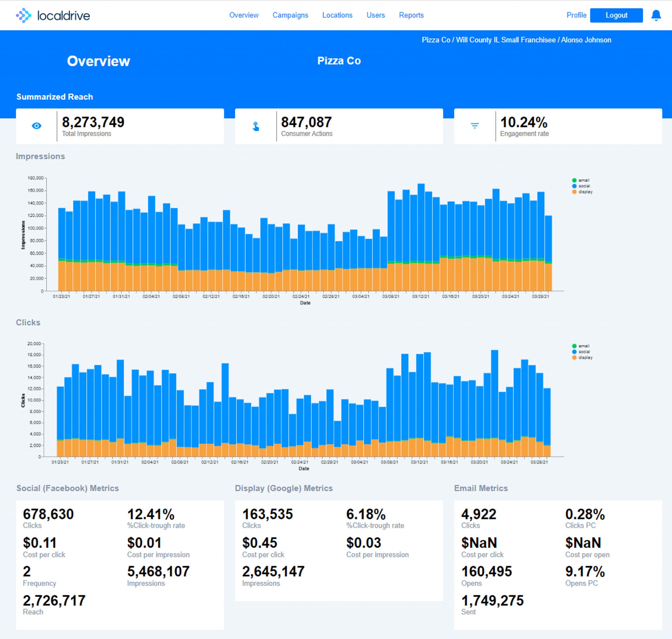Screen dimensions: 672x639
Task: Click the 12.41% social click-through rate
Action: (151, 514)
